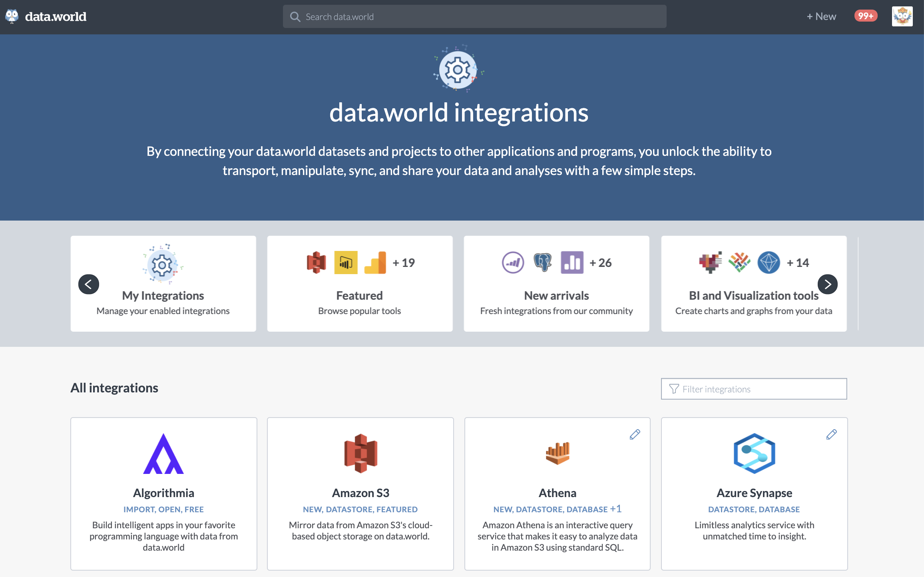This screenshot has height=577, width=924.
Task: Click Browse popular tools text
Action: [x=359, y=311]
